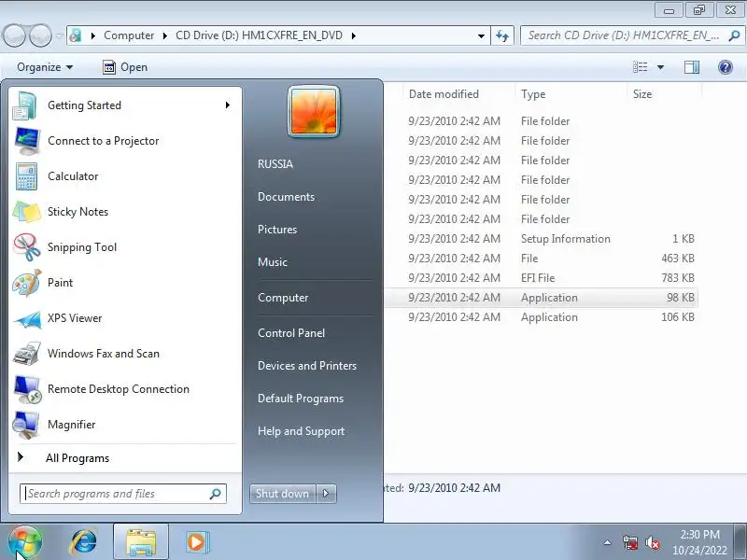
Task: Open address bar history dropdown
Action: (x=481, y=35)
